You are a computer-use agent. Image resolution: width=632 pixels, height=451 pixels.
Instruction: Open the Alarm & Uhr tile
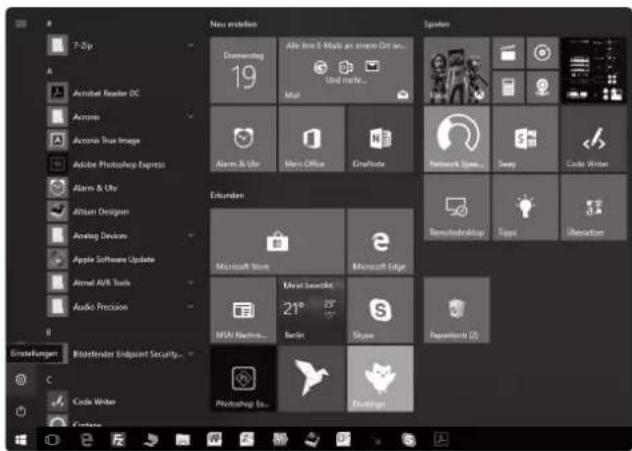(x=243, y=139)
